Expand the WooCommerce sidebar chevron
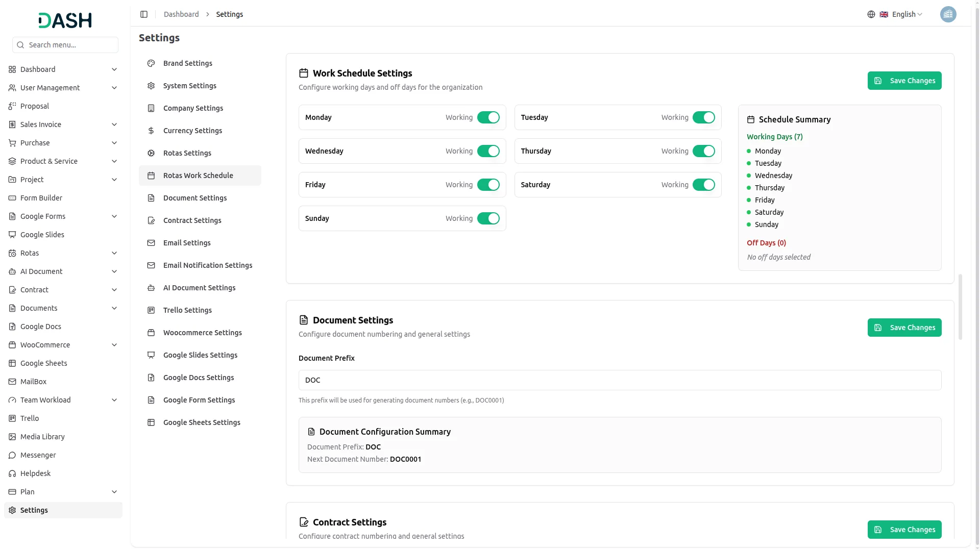This screenshot has height=551, width=980. 114,345
